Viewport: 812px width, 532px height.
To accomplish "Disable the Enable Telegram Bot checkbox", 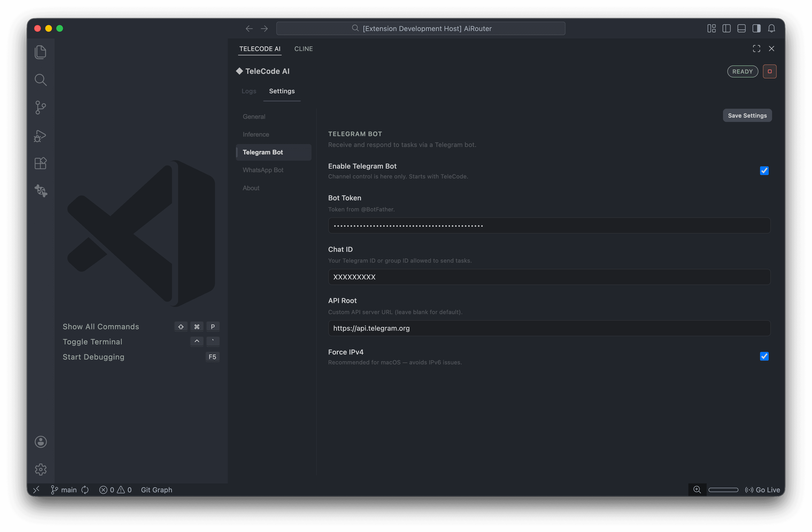I will pyautogui.click(x=764, y=171).
